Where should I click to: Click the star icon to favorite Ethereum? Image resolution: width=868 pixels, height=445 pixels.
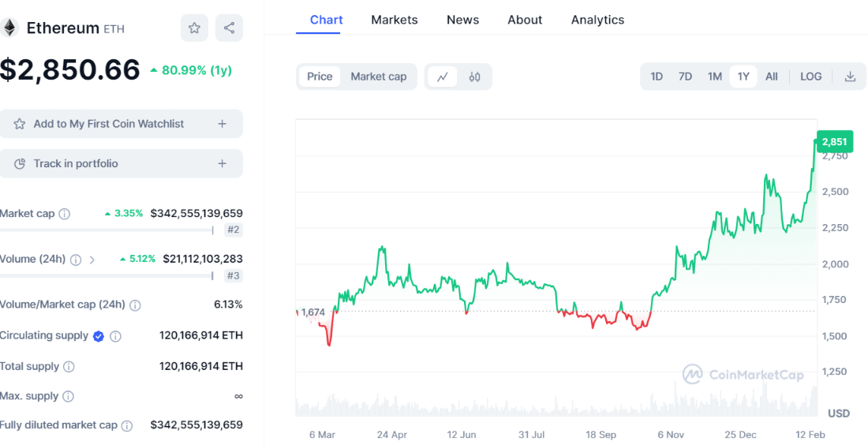194,28
